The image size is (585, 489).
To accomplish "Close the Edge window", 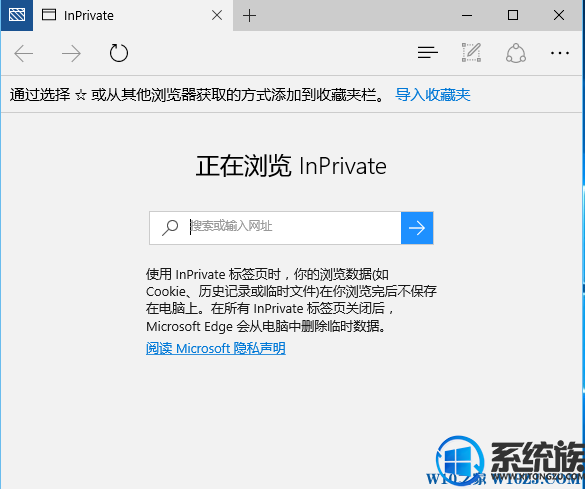I will (559, 15).
